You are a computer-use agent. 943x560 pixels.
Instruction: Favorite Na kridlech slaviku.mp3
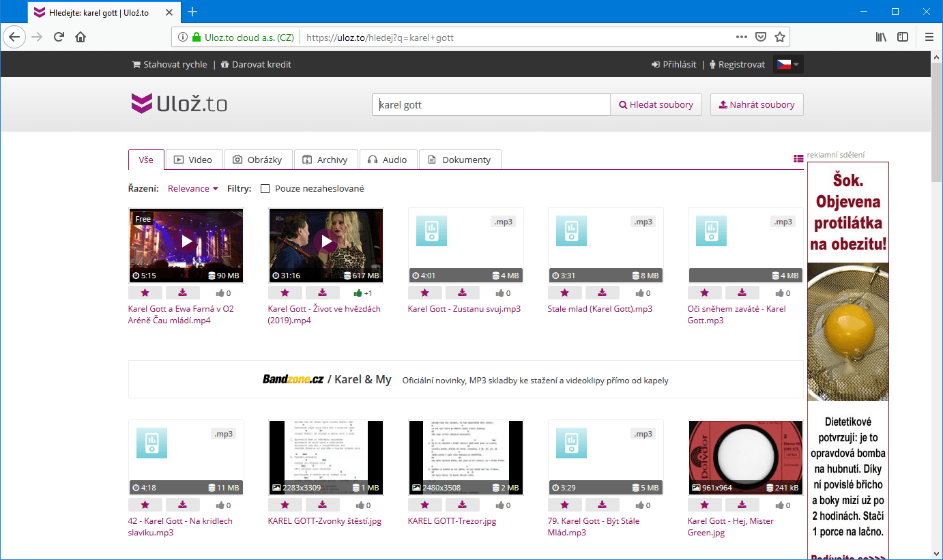coord(145,505)
